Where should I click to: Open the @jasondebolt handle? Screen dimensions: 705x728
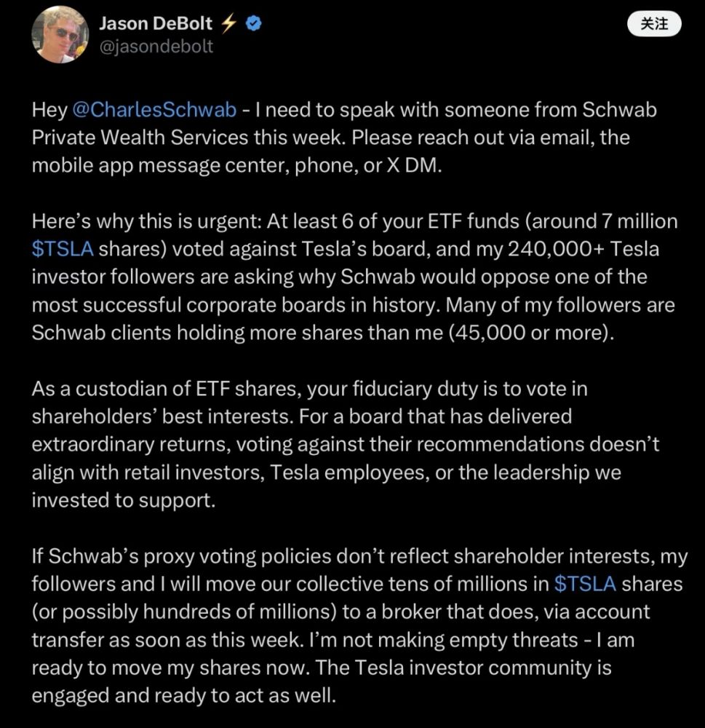(x=156, y=46)
